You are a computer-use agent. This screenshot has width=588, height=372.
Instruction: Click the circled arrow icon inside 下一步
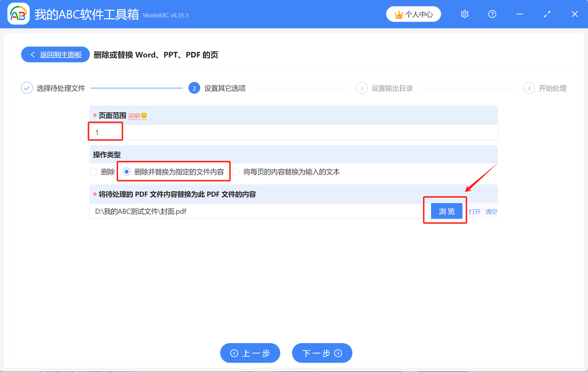pos(338,353)
